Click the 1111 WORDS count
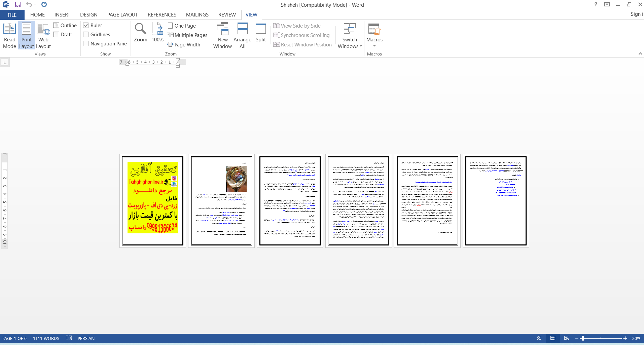The image size is (644, 345). point(46,338)
